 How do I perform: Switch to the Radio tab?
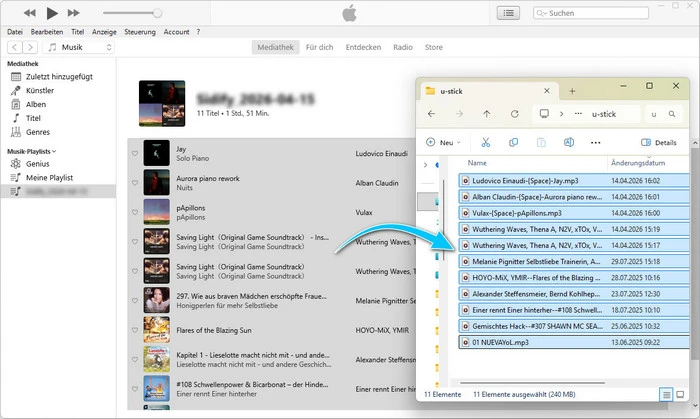[403, 47]
